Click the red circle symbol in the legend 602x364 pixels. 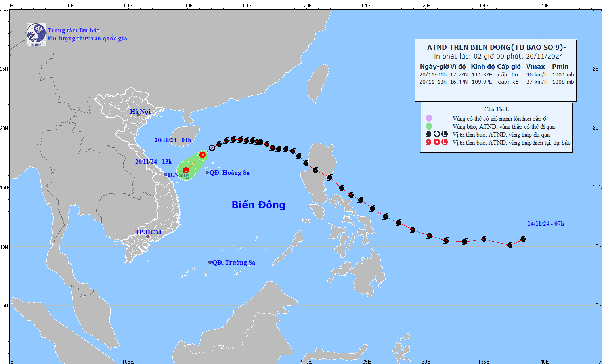436,142
